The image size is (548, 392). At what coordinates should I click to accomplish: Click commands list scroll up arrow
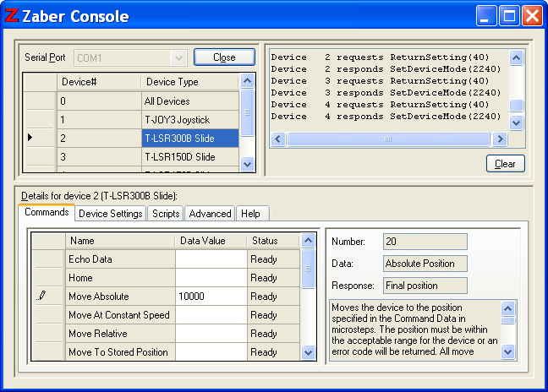[x=308, y=240]
